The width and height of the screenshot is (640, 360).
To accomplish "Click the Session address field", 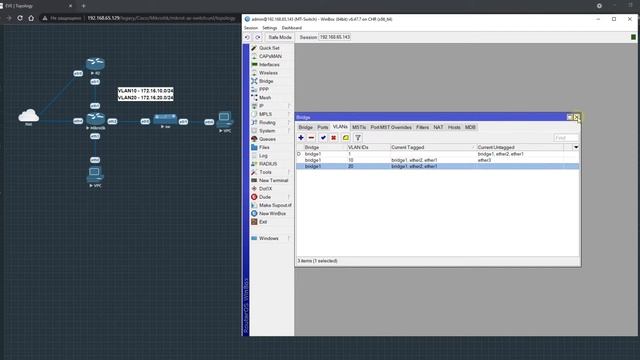I will [334, 37].
